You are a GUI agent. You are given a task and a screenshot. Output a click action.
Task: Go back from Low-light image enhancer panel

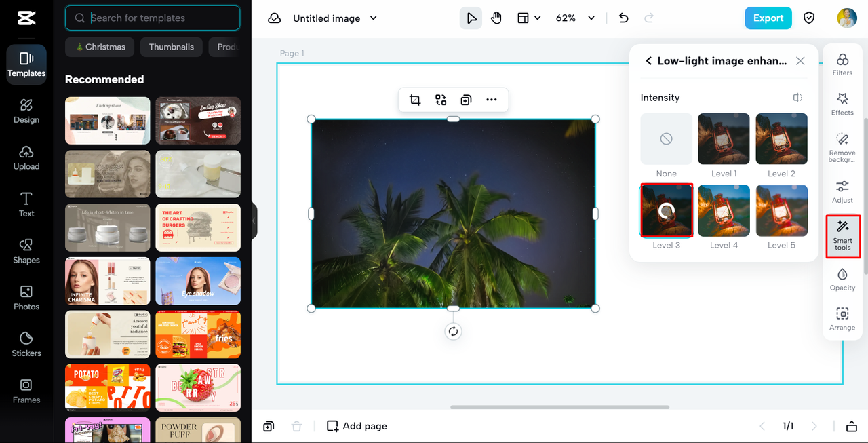click(648, 61)
